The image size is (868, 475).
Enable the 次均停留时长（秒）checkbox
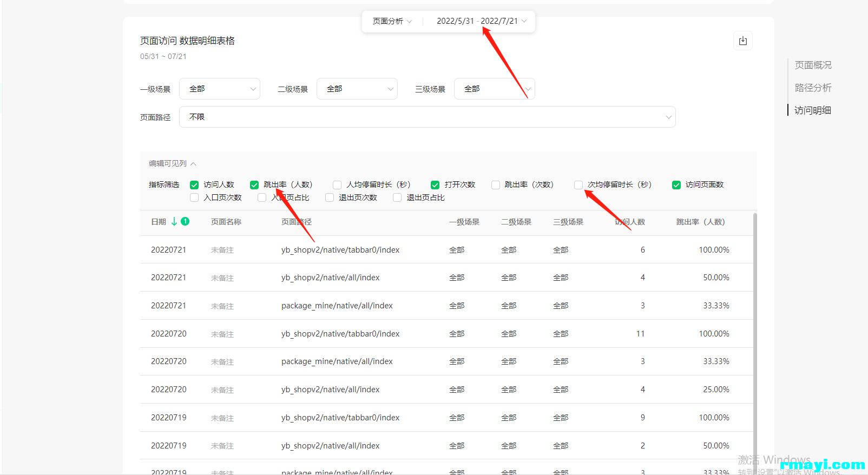[x=578, y=185]
